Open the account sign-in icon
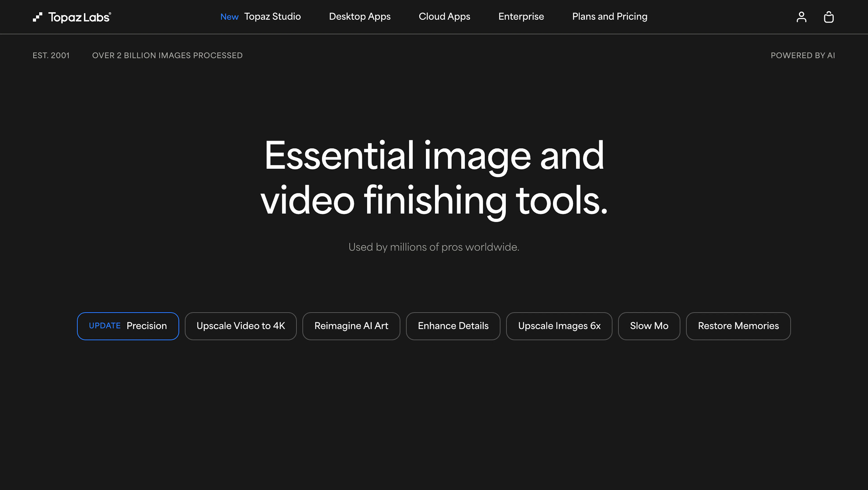 [801, 17]
